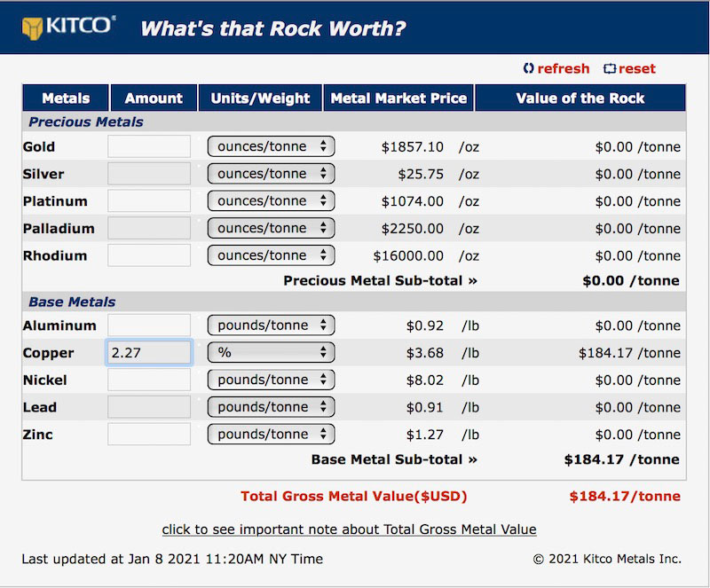This screenshot has width=710, height=588.
Task: Expand the Rhodium units selector
Action: click(271, 255)
